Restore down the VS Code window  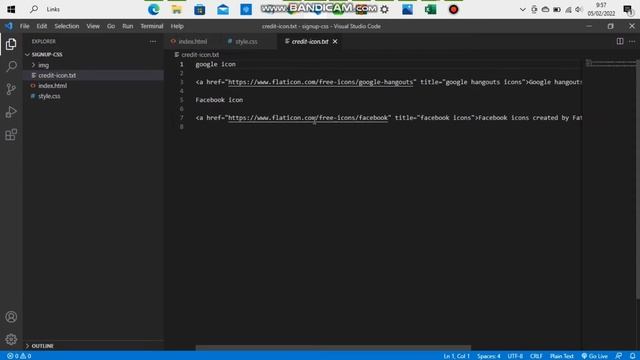coord(610,26)
